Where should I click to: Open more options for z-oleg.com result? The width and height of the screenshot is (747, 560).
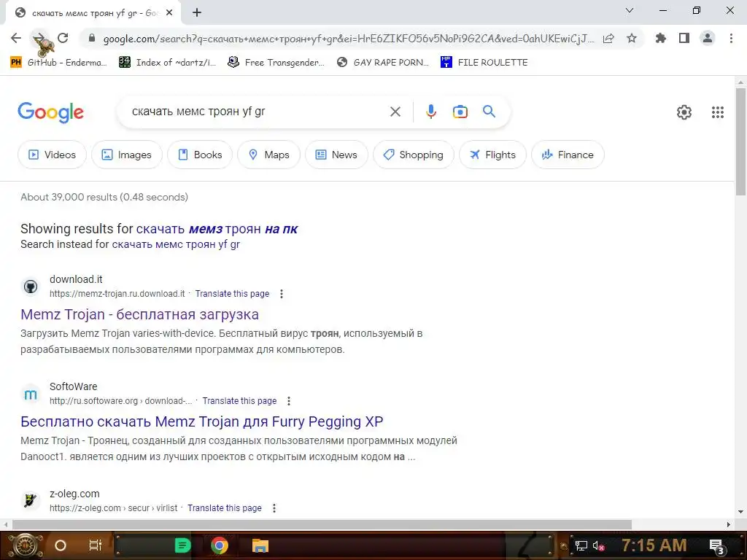(274, 508)
